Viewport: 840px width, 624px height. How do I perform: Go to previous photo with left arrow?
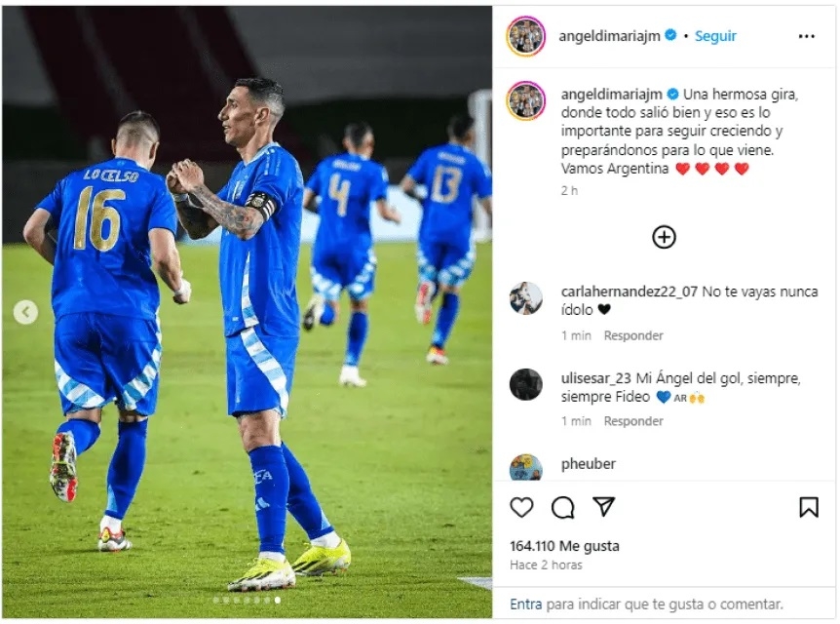(25, 312)
